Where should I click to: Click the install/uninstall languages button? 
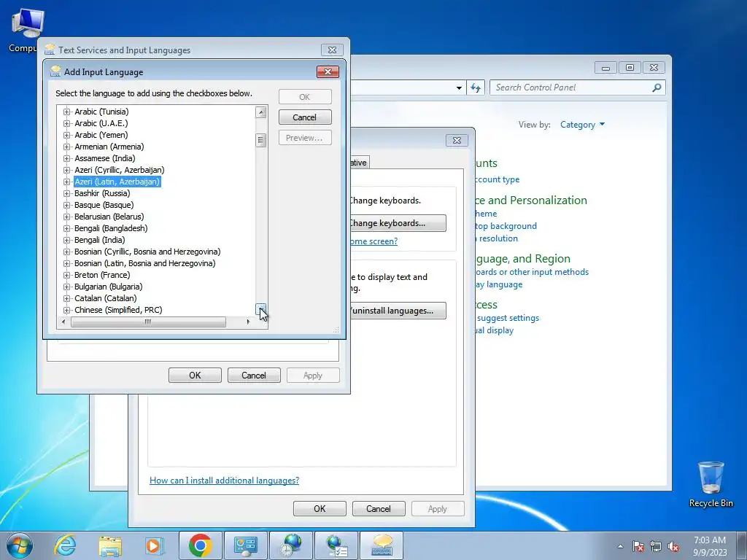click(398, 311)
